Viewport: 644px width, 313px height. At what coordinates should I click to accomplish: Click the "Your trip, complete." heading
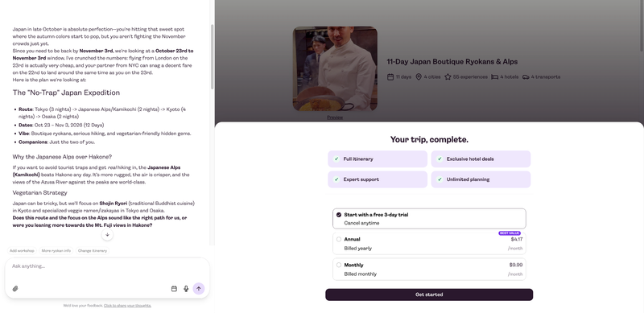(x=429, y=140)
